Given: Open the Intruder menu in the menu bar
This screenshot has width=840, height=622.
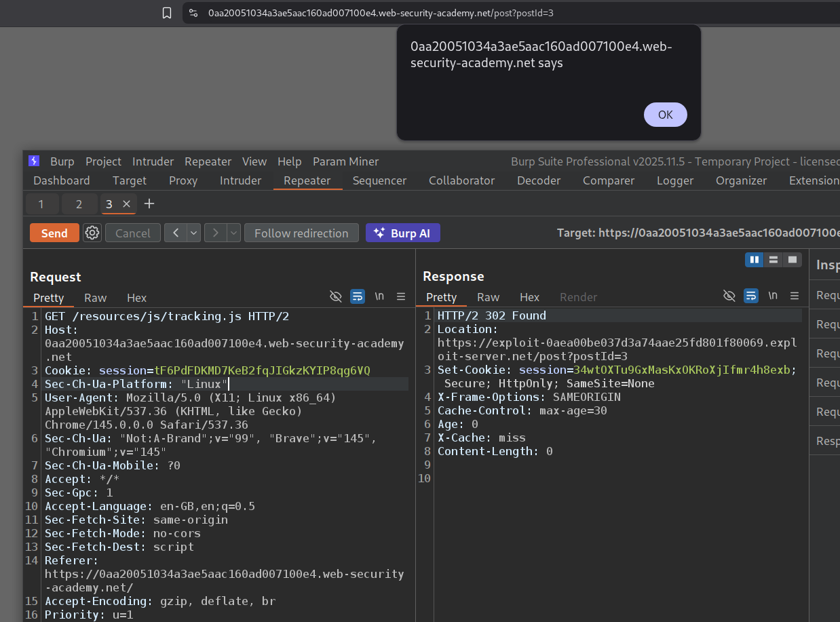Looking at the screenshot, I should tap(153, 161).
